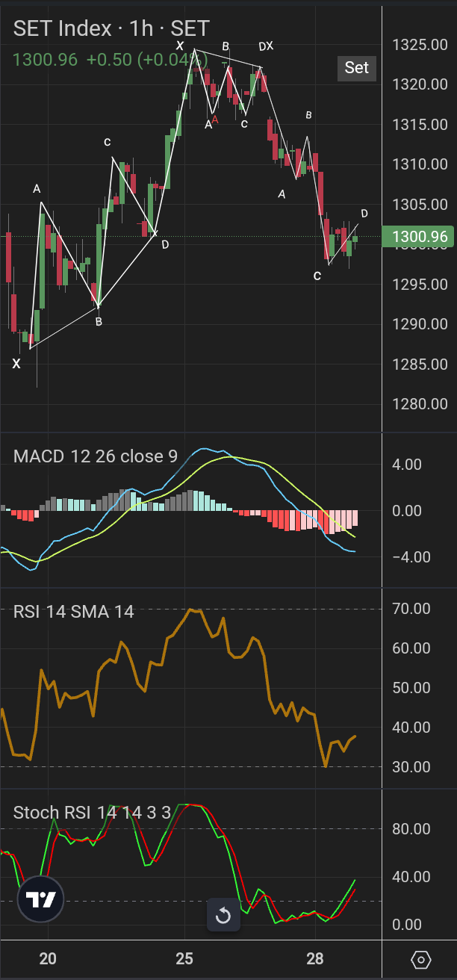Click date label 28 on time axis
457x980 pixels.
pos(315,959)
